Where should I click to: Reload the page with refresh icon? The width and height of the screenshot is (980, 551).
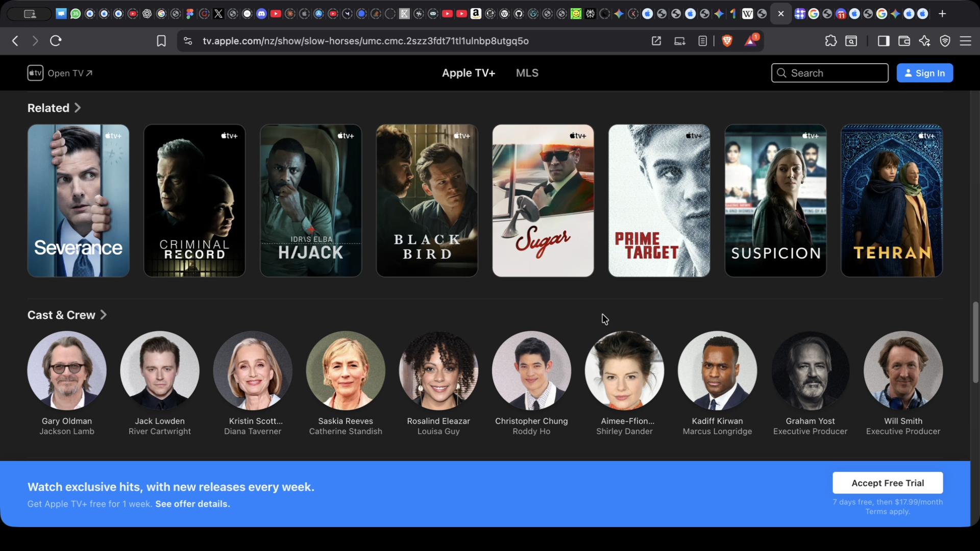coord(56,41)
